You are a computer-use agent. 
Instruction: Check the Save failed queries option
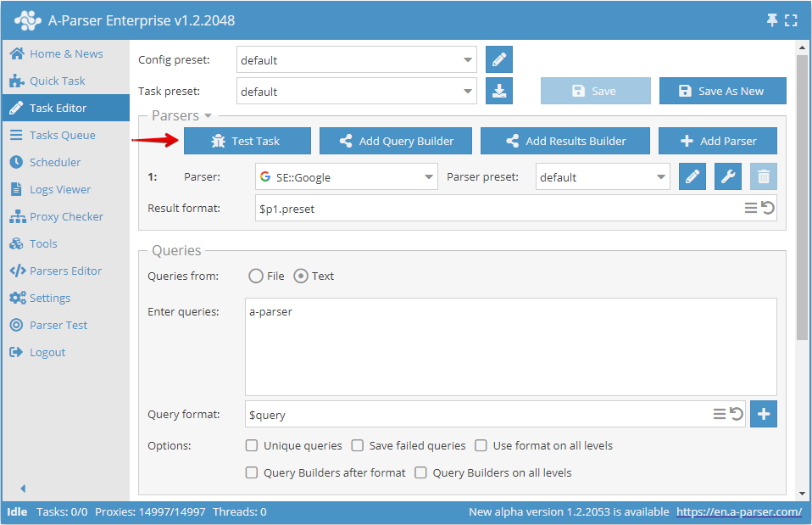tap(357, 445)
